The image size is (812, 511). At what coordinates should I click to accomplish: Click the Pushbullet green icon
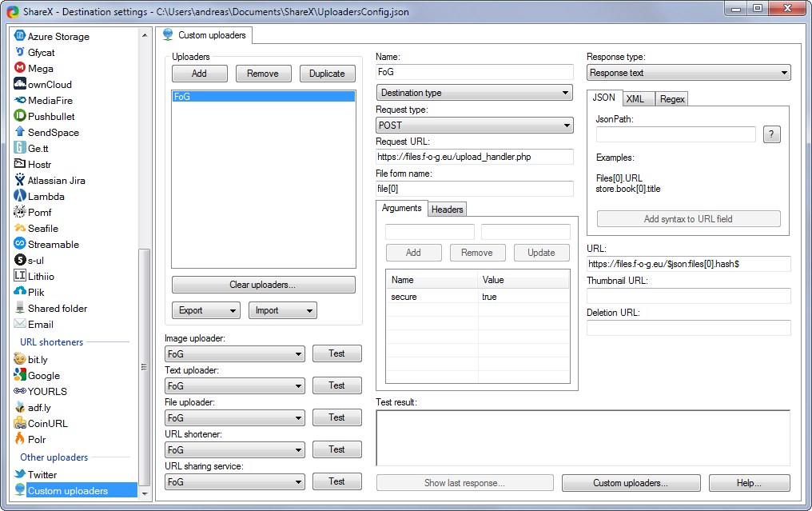[20, 116]
